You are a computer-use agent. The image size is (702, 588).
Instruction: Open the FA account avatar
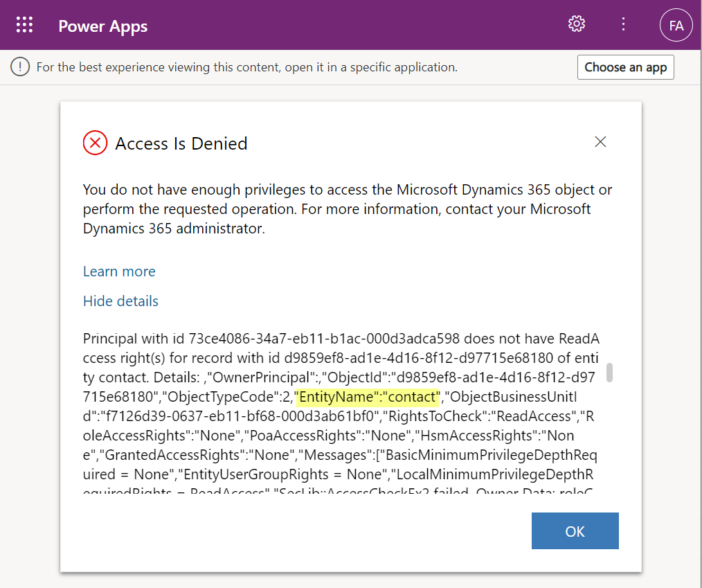676,25
